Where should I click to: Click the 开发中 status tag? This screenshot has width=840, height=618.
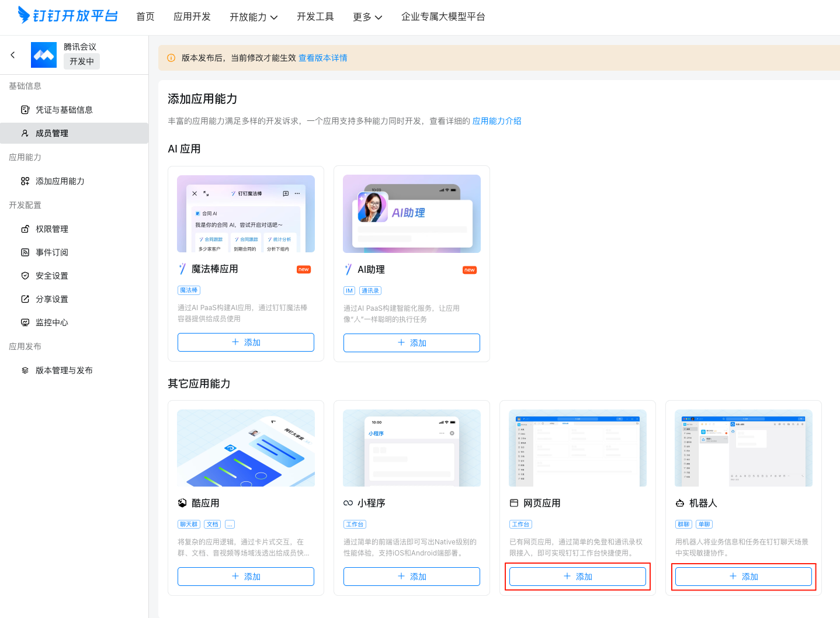tap(82, 61)
